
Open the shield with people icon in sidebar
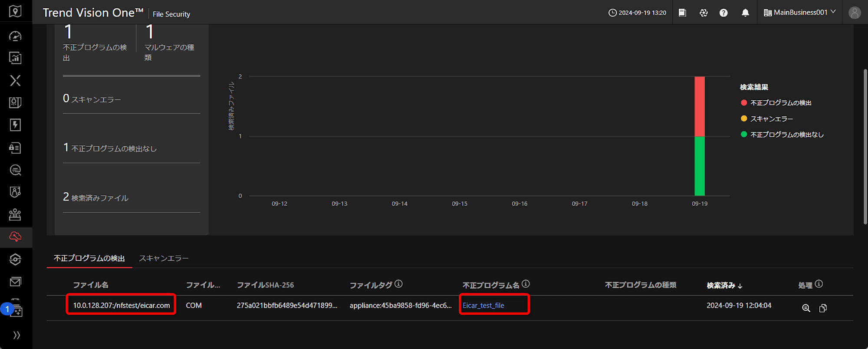click(15, 192)
